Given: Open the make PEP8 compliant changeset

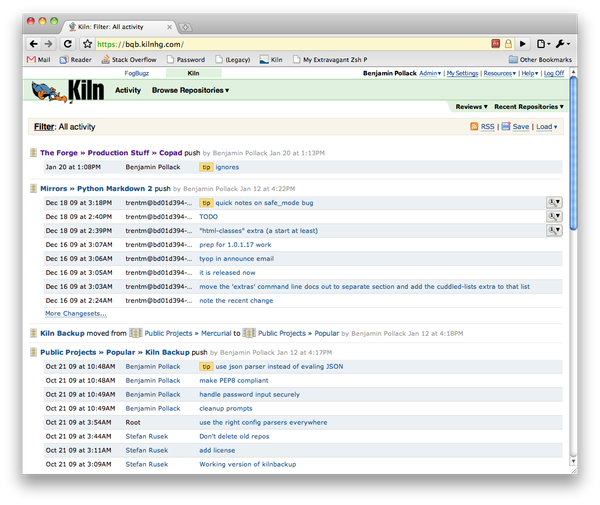Looking at the screenshot, I should coord(234,380).
